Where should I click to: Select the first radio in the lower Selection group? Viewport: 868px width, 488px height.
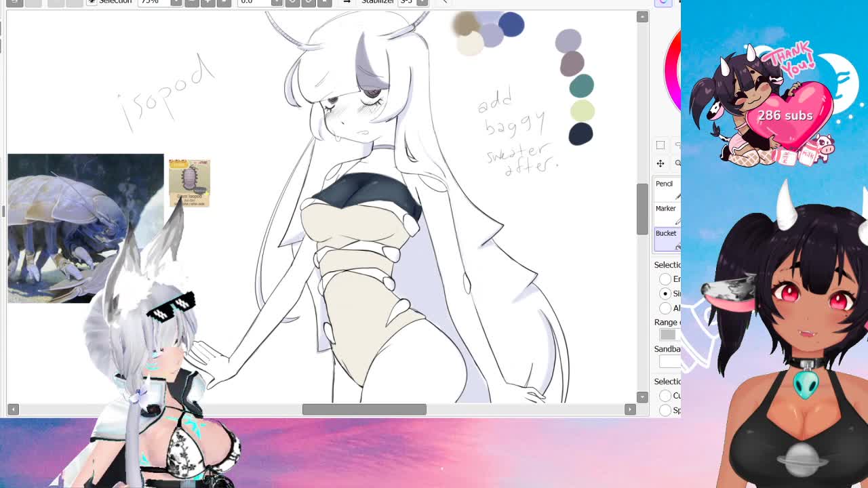tap(665, 396)
